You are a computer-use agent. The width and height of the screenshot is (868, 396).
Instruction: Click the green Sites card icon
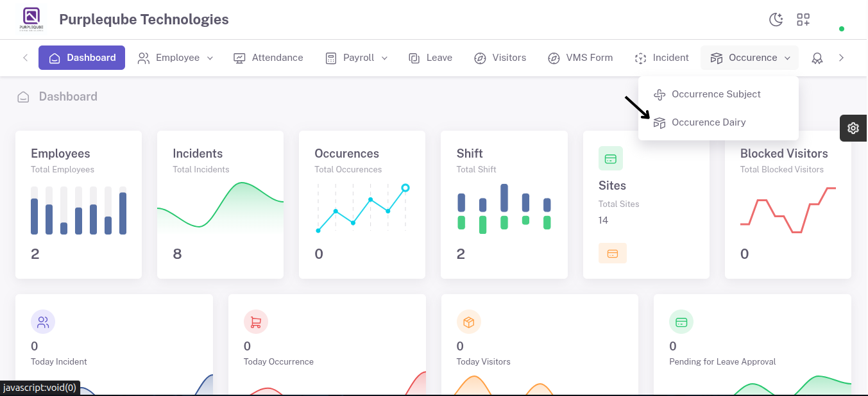611,159
